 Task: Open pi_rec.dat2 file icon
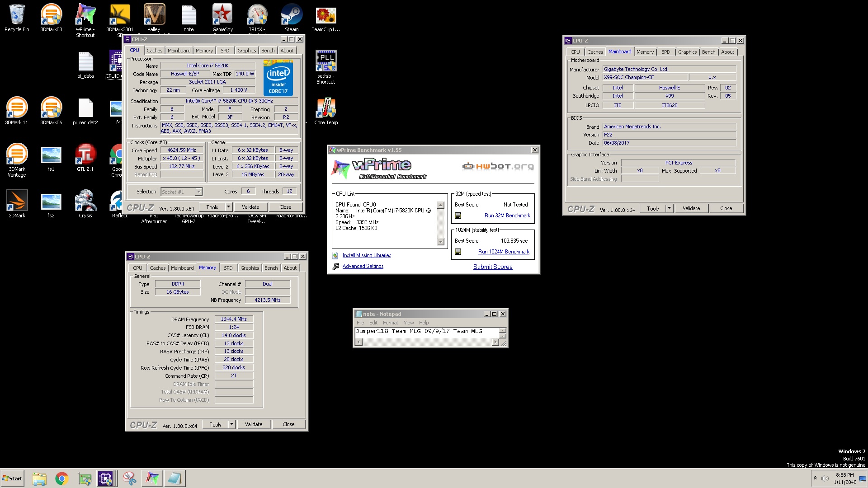click(85, 111)
